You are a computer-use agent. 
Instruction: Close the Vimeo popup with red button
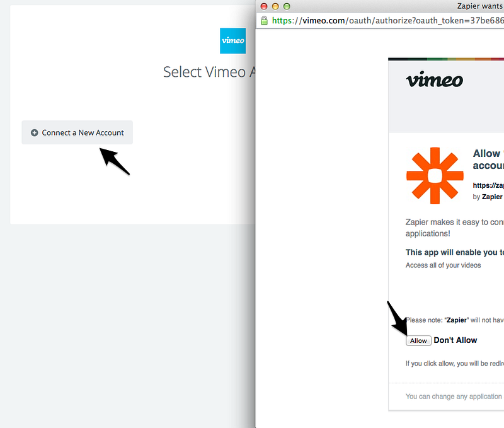coord(264,6)
